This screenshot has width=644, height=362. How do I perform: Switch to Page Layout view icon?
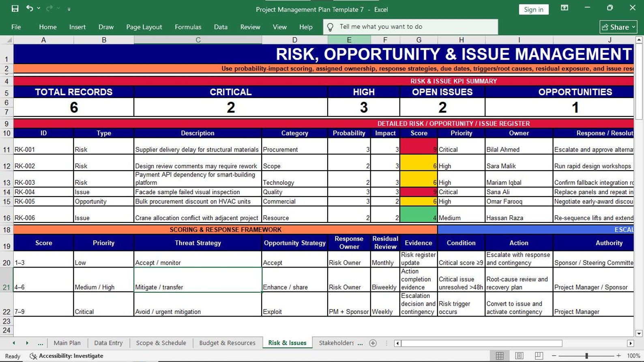pyautogui.click(x=519, y=356)
